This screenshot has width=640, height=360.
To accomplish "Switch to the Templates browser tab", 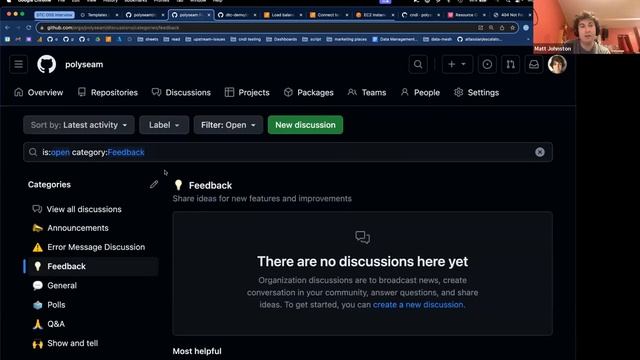I will pyautogui.click(x=98, y=15).
